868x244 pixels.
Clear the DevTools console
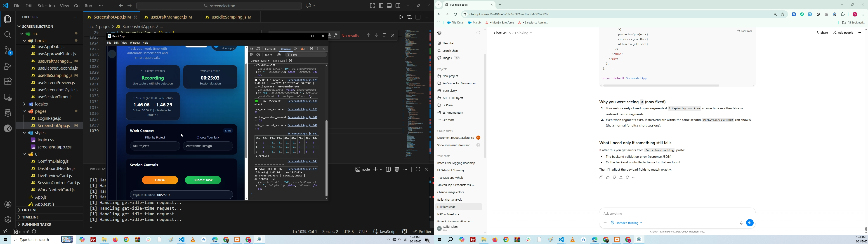[258, 55]
